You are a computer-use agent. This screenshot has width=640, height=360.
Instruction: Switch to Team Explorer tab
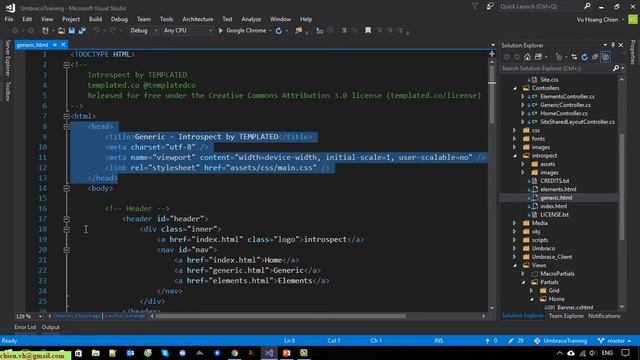566,316
